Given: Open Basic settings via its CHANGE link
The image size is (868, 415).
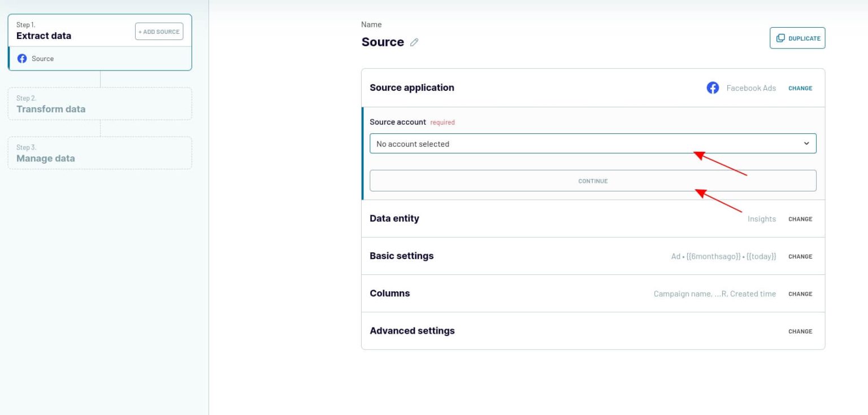Looking at the screenshot, I should 800,256.
